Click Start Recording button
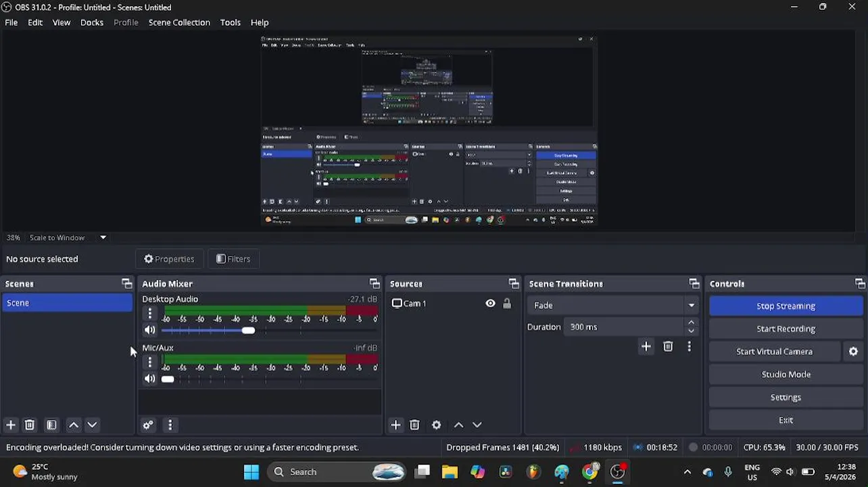868x487 pixels. click(x=786, y=329)
